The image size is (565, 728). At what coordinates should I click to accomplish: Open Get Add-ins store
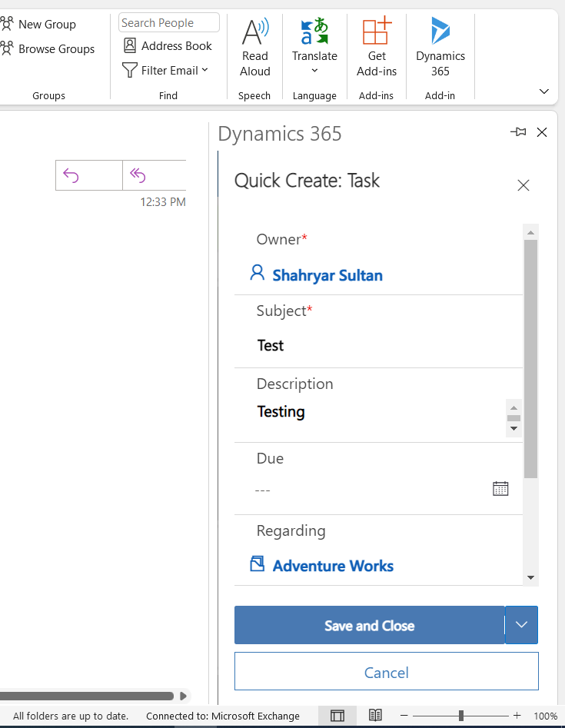point(377,48)
